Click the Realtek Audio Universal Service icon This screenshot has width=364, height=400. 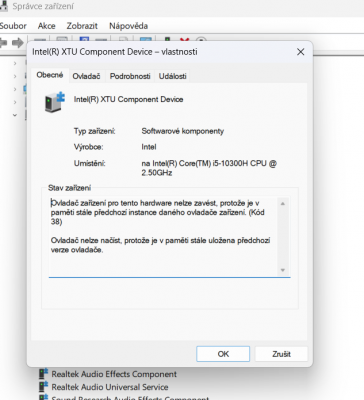click(x=44, y=387)
